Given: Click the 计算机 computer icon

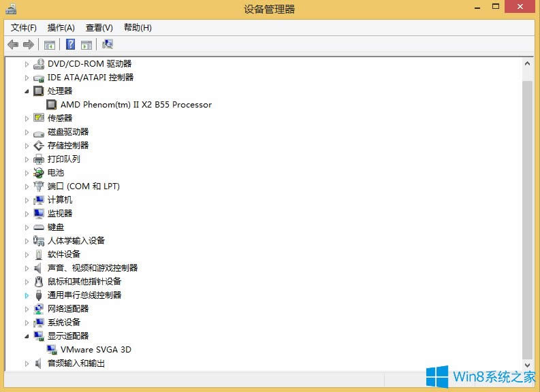Looking at the screenshot, I should 39,200.
